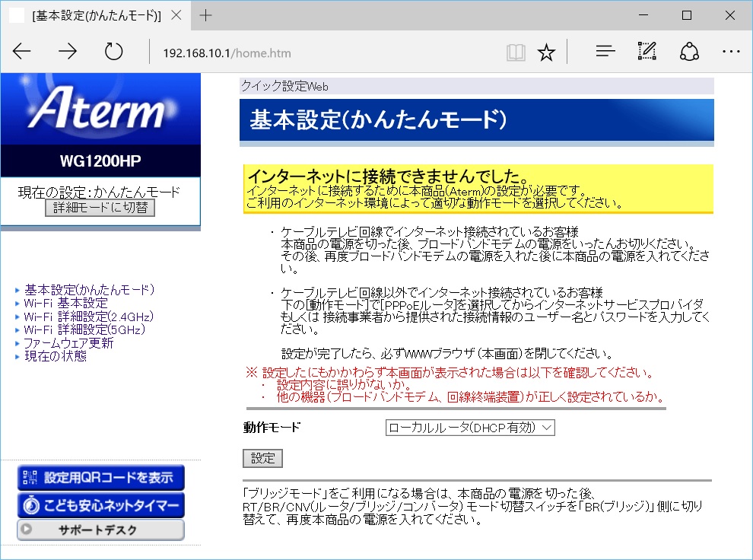This screenshot has height=560, width=753.
Task: Click the timer icon on こども安心ネットタイマー
Action: [31, 505]
